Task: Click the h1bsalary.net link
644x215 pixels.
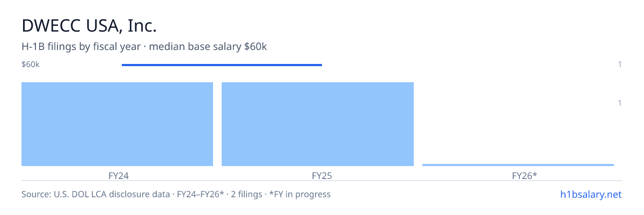Action: 590,194
